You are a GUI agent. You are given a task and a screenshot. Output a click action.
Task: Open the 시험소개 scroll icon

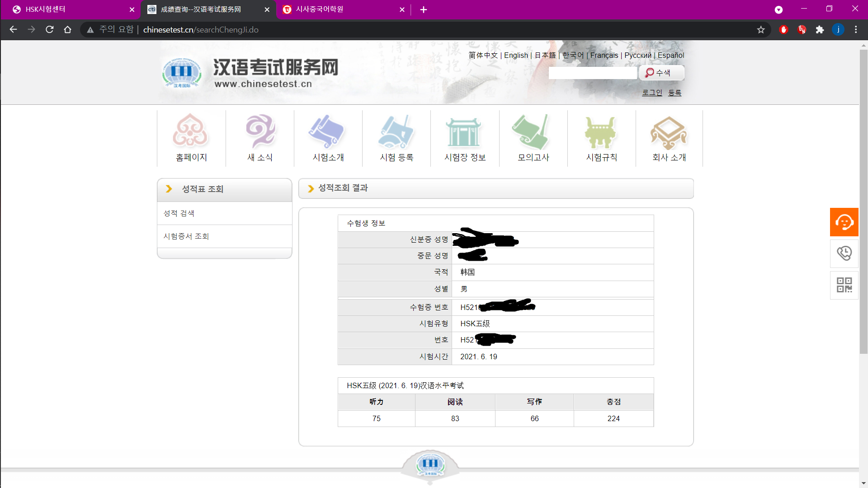pyautogui.click(x=327, y=131)
